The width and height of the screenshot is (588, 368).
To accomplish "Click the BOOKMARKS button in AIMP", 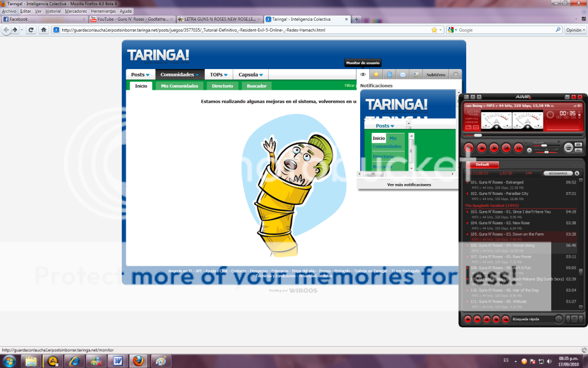I will pos(558,174).
